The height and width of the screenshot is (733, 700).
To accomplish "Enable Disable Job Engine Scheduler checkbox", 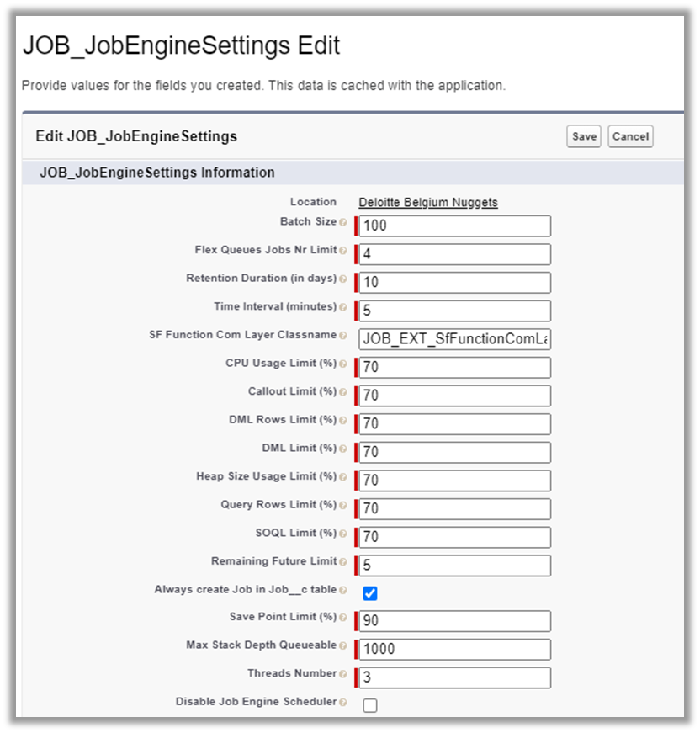I will [x=370, y=705].
